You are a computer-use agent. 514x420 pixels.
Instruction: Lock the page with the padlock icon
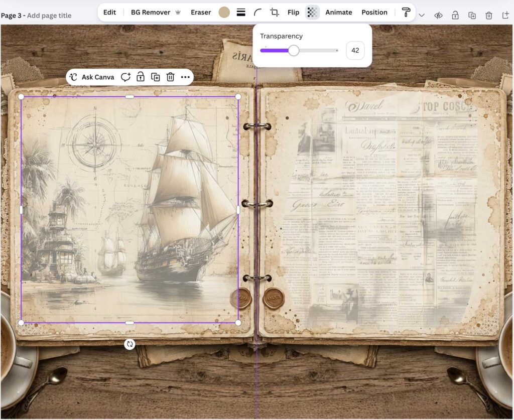click(x=455, y=16)
